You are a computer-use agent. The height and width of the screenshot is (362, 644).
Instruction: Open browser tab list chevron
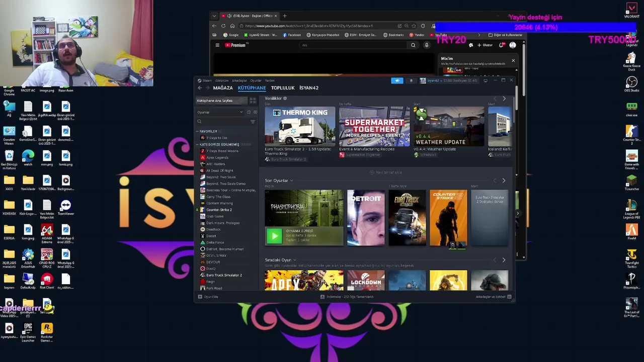(x=214, y=16)
